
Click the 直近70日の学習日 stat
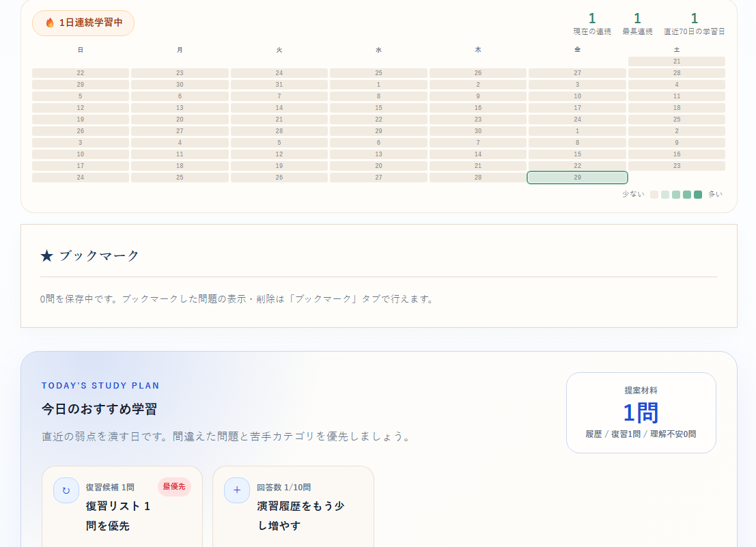coord(695,24)
